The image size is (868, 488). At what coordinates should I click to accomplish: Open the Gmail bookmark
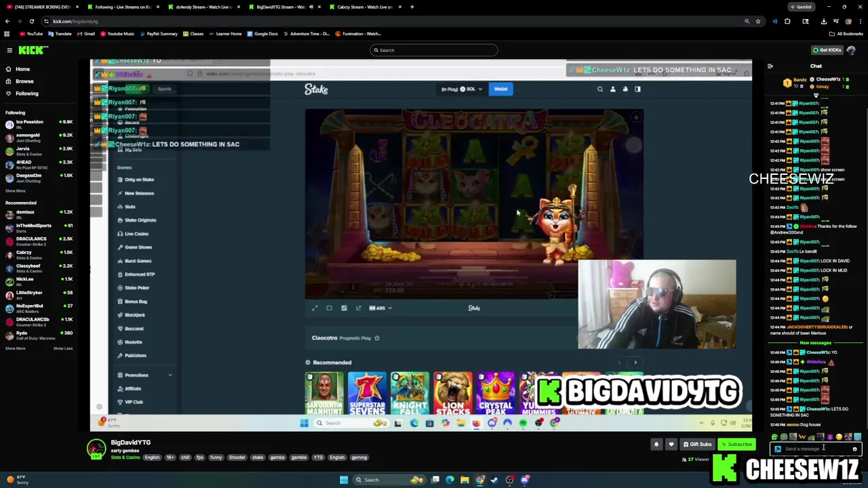pos(85,33)
